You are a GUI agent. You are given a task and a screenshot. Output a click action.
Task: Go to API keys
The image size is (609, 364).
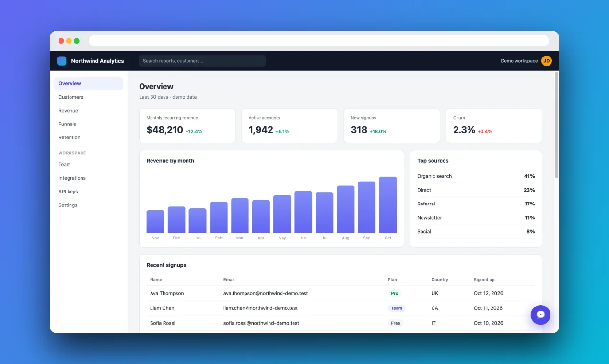click(89, 191)
